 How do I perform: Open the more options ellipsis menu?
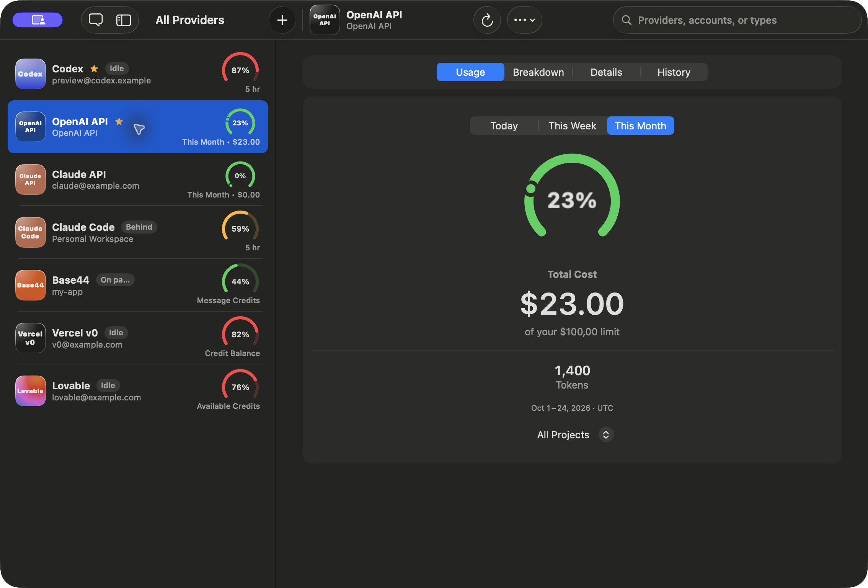pyautogui.click(x=524, y=20)
